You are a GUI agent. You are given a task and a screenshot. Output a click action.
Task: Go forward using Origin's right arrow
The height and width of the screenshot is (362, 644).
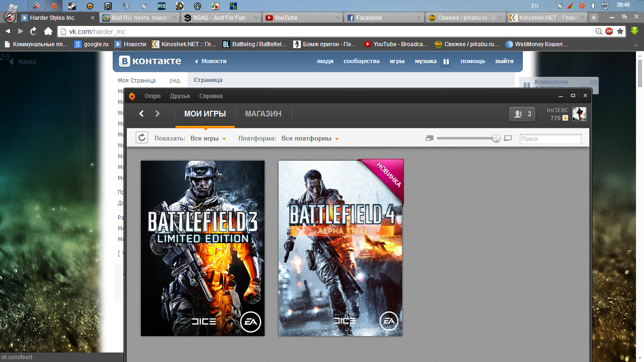tap(157, 114)
